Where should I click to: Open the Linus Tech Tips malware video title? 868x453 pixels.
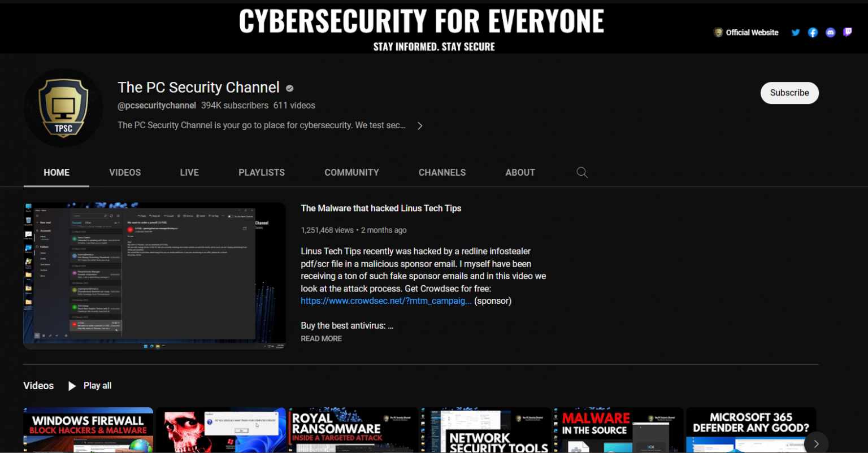click(x=381, y=208)
